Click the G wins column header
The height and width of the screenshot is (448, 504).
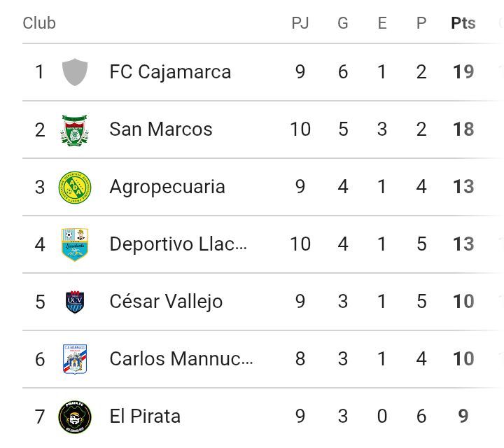point(342,23)
